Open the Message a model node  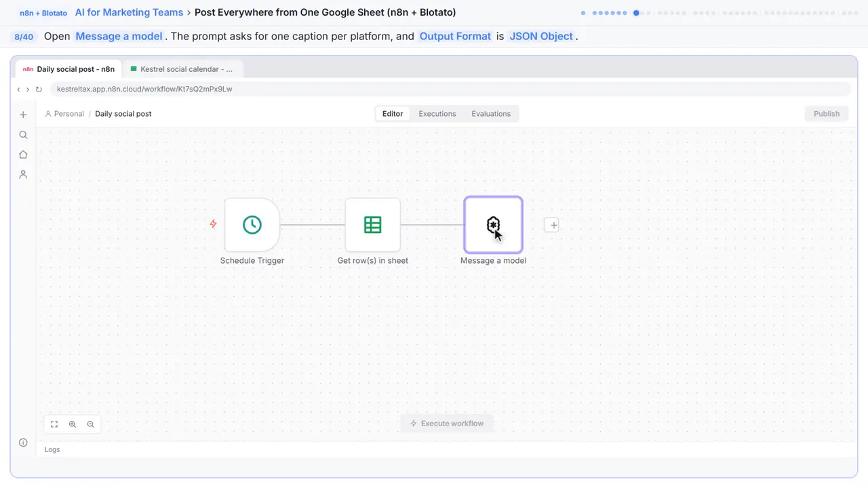(493, 225)
